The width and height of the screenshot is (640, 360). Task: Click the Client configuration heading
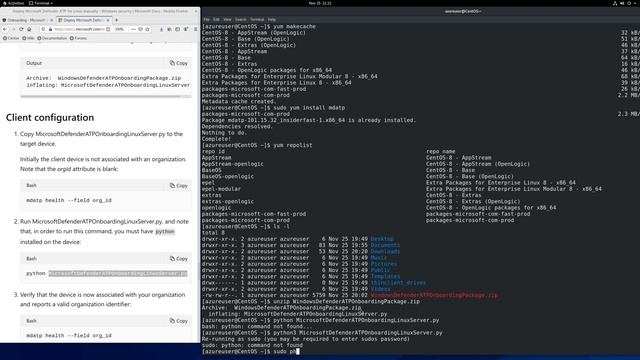[50, 118]
